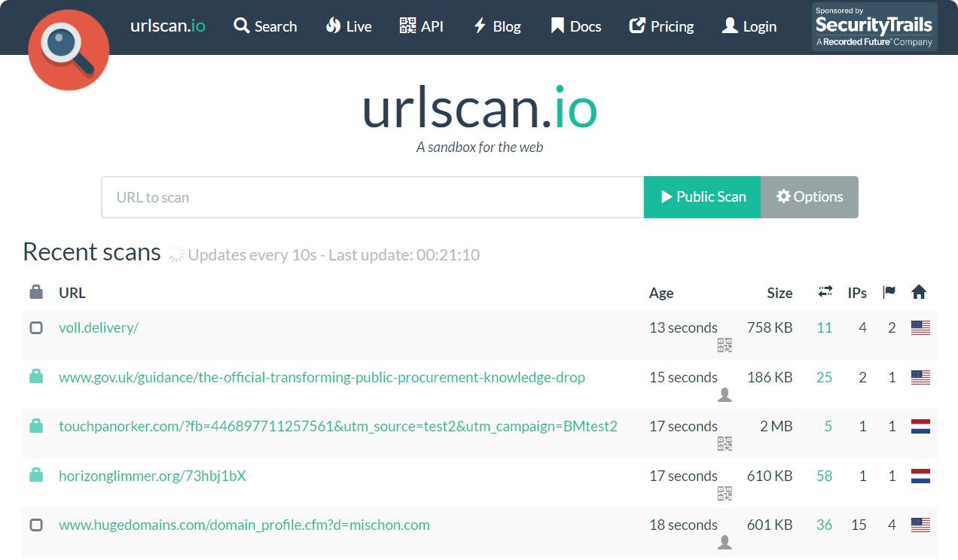Click the Netherlands flag in horizonglimmer.org row

[x=920, y=476]
